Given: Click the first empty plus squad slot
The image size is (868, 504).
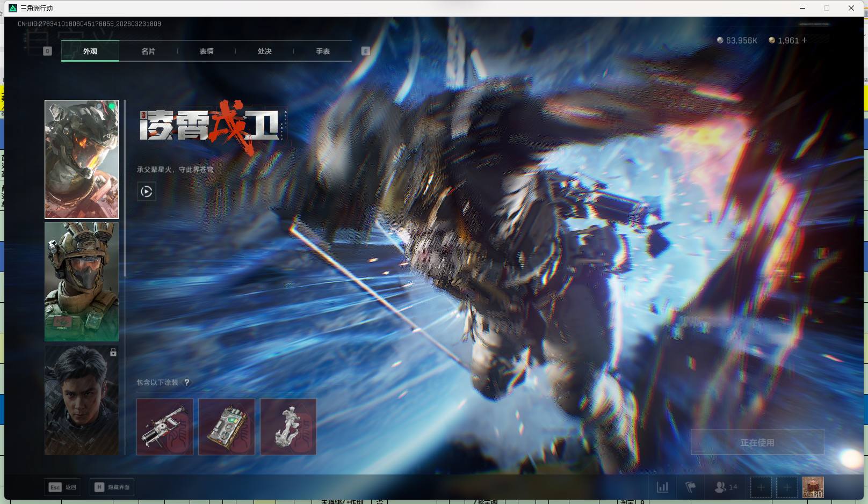Looking at the screenshot, I should [x=761, y=487].
